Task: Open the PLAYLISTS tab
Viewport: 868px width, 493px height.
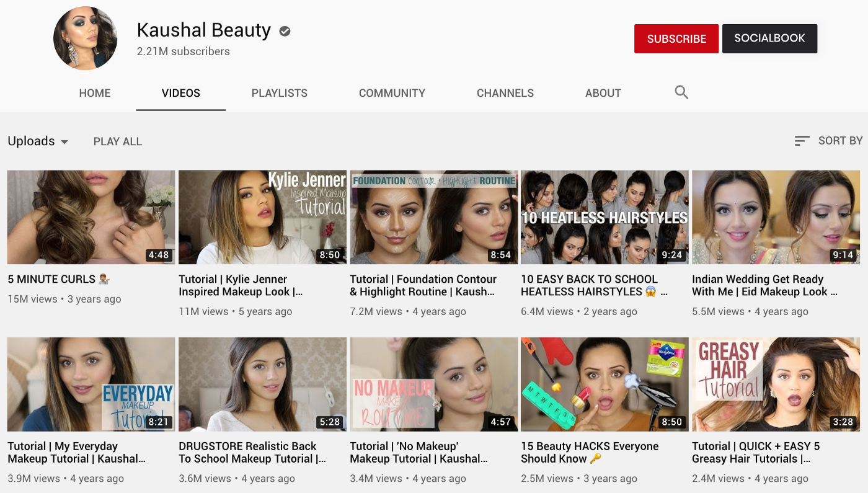Action: tap(280, 93)
